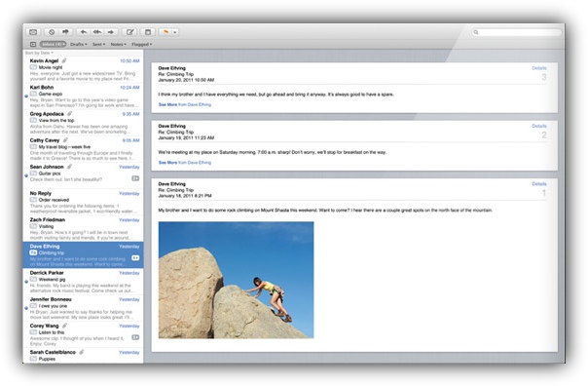Screen dimensions: 588x386
Task: Click the search field in the toolbar
Action: click(x=517, y=32)
